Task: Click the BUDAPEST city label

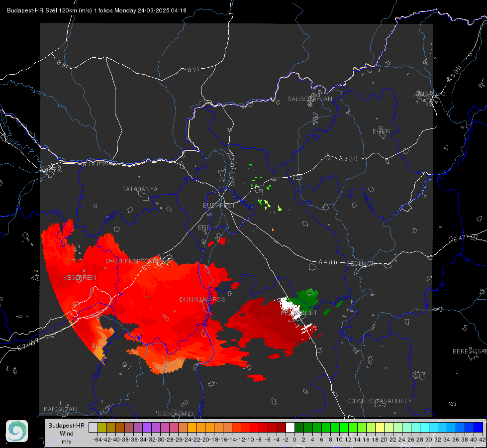Action: pyautogui.click(x=219, y=206)
